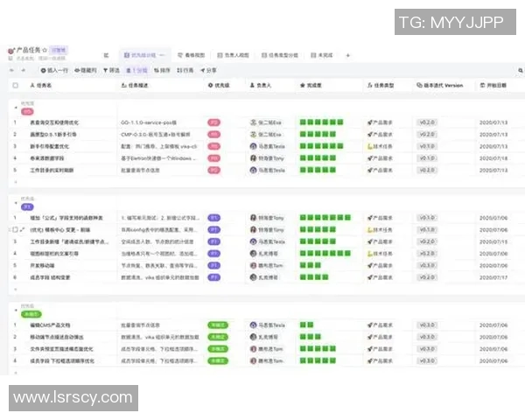Screen dimensions: 525x420
Task: Click the 任务名 column header
Action: pyautogui.click(x=41, y=86)
